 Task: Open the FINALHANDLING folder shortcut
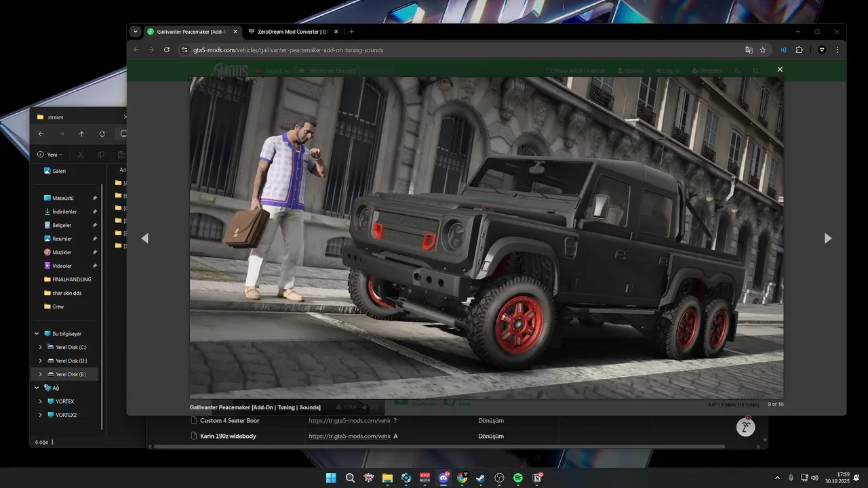tap(67, 279)
